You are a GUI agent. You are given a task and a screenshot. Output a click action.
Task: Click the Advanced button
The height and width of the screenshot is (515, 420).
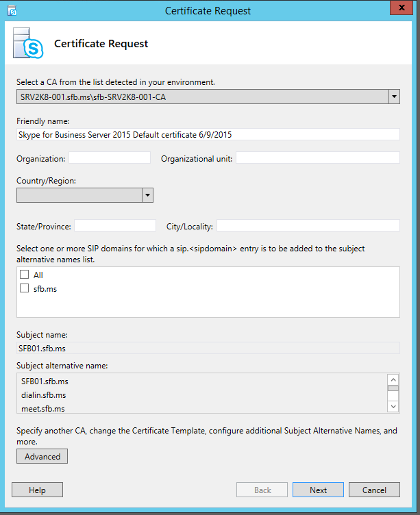tap(42, 456)
